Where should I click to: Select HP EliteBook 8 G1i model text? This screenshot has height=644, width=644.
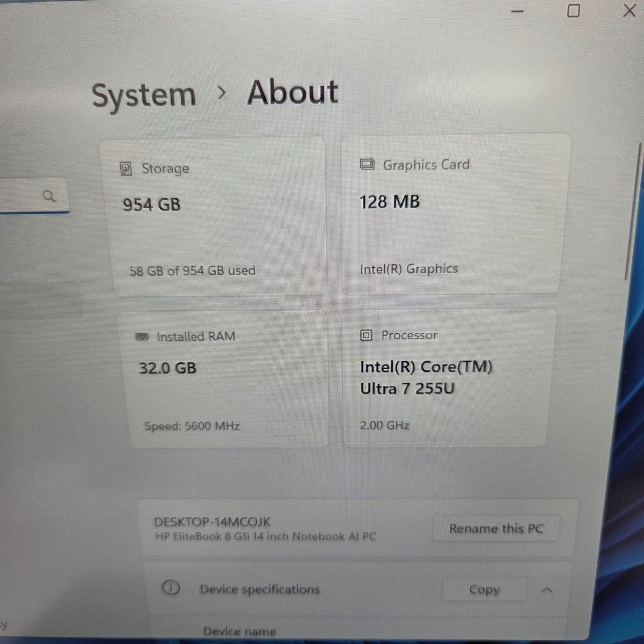pos(265,536)
